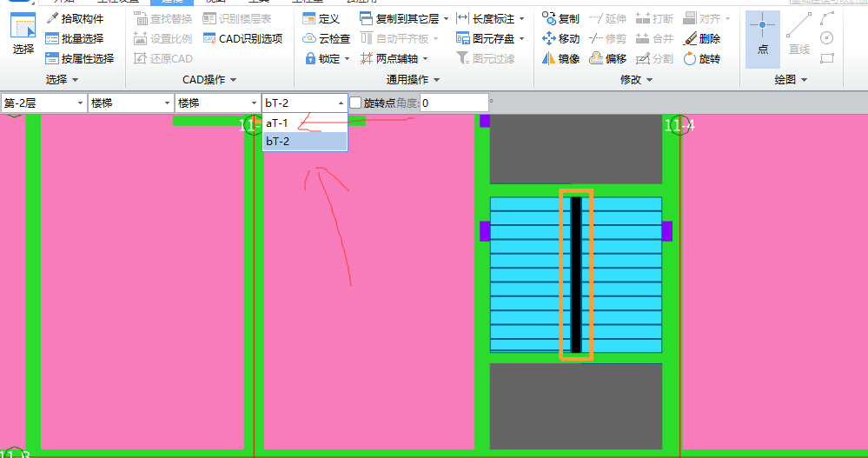868x458 pixels.
Task: Open the first 楼梯 category dropdown
Action: [130, 103]
